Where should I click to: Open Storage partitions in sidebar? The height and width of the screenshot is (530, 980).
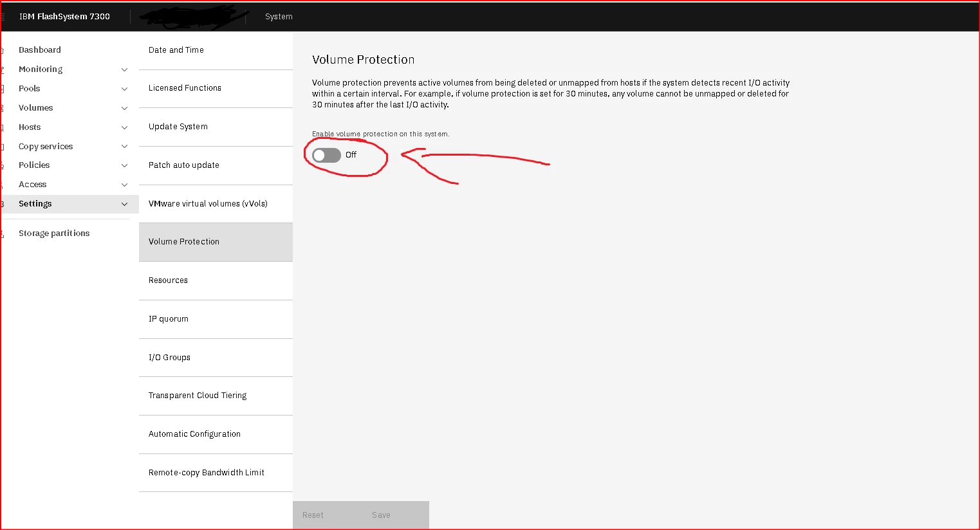54,233
